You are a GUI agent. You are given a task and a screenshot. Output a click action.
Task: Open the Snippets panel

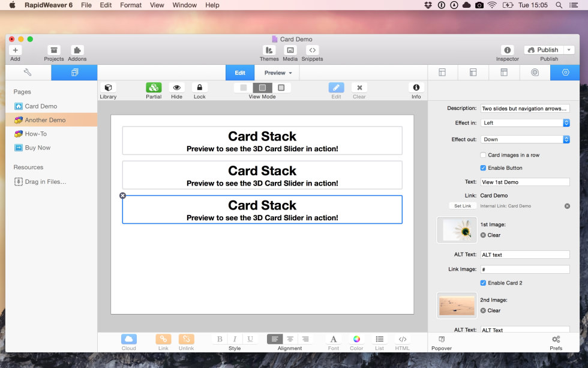(312, 50)
